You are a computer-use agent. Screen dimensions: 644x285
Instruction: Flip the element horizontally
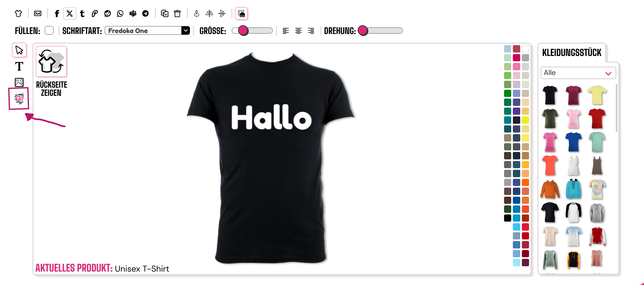click(209, 13)
